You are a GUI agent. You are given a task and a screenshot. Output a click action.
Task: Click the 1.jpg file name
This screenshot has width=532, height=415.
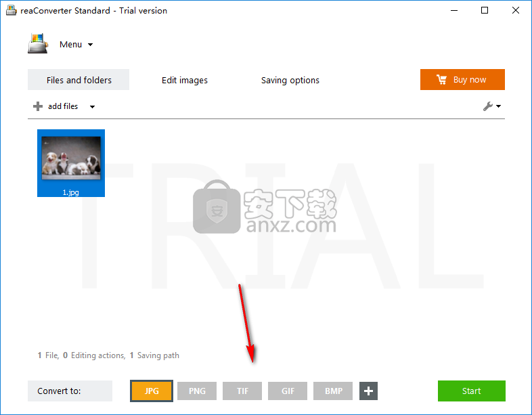click(70, 192)
